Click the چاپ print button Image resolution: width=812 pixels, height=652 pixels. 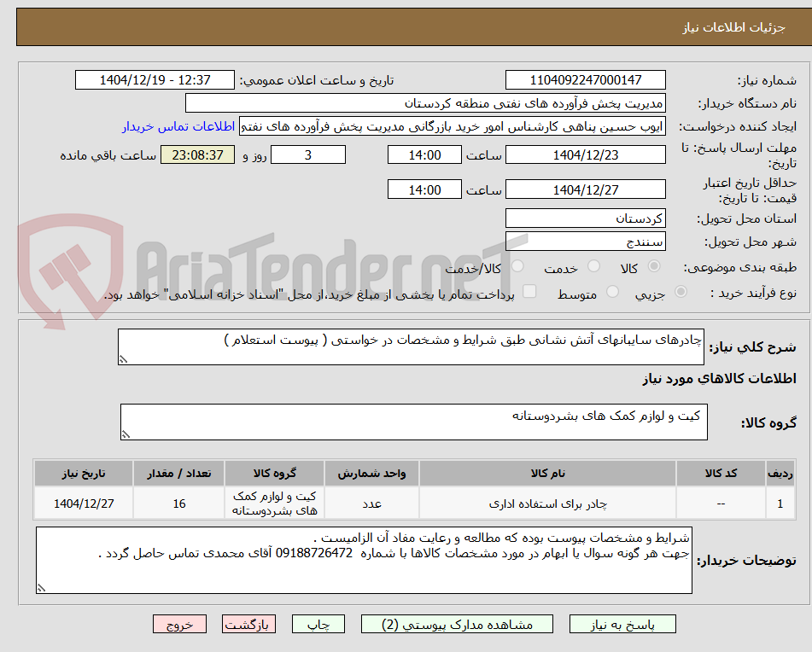[x=318, y=624]
